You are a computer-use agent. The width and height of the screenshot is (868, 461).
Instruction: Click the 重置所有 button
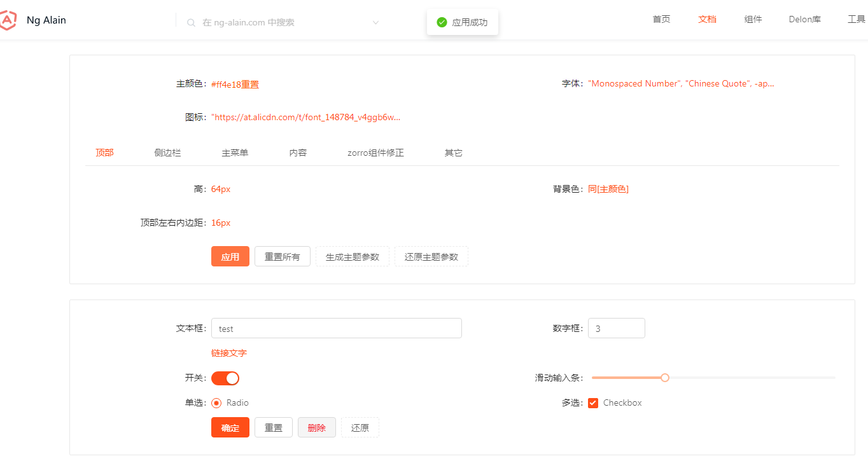[282, 256]
